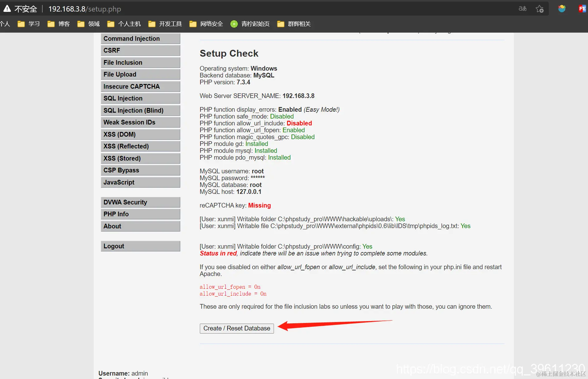Click the Operating system: Windows line

point(238,68)
